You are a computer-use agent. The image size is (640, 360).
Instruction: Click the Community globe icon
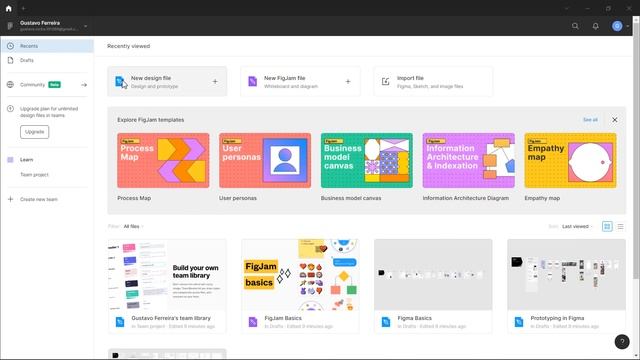point(11,84)
